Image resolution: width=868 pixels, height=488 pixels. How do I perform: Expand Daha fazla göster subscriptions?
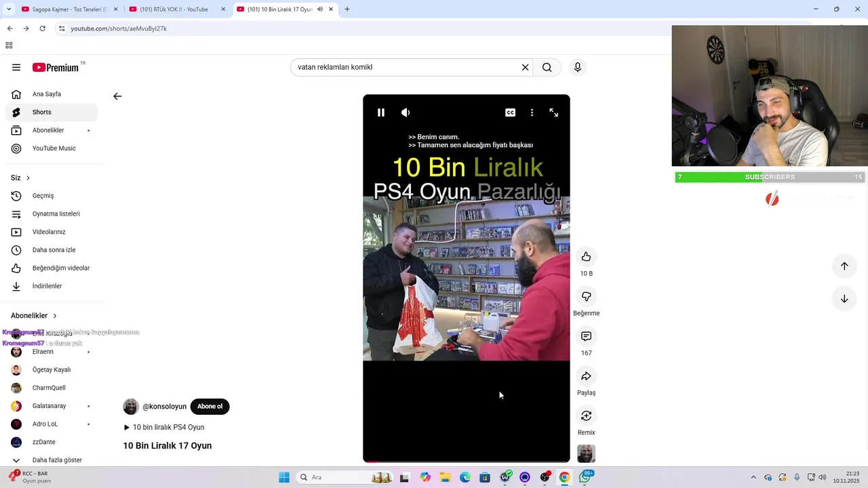pyautogui.click(x=52, y=460)
